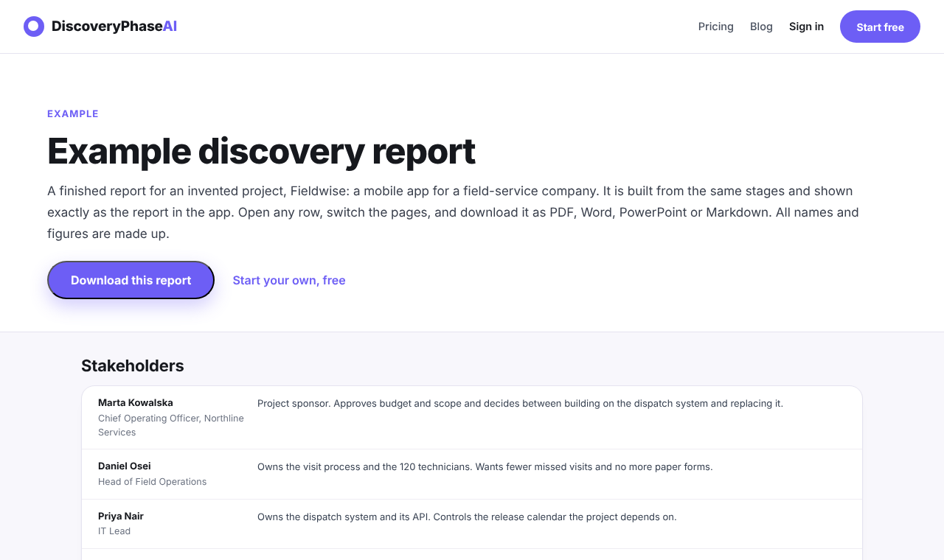
Task: Open the Priya Nair row
Action: 472,524
